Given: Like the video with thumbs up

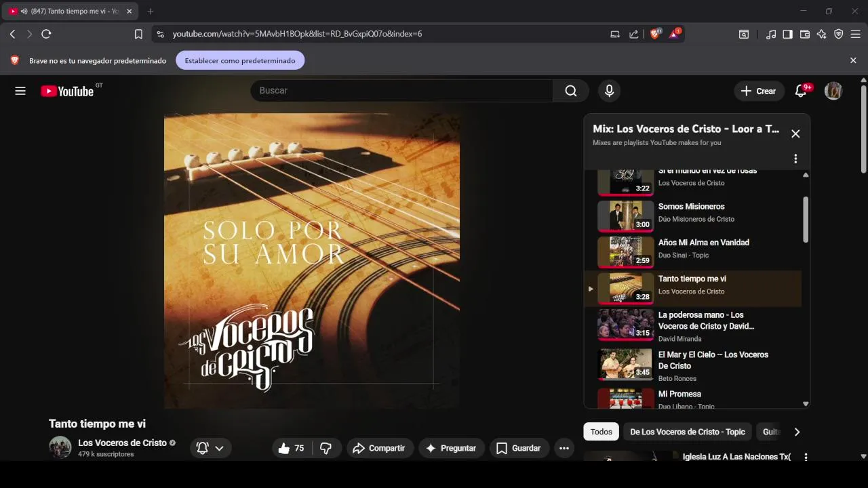Looking at the screenshot, I should (x=292, y=448).
